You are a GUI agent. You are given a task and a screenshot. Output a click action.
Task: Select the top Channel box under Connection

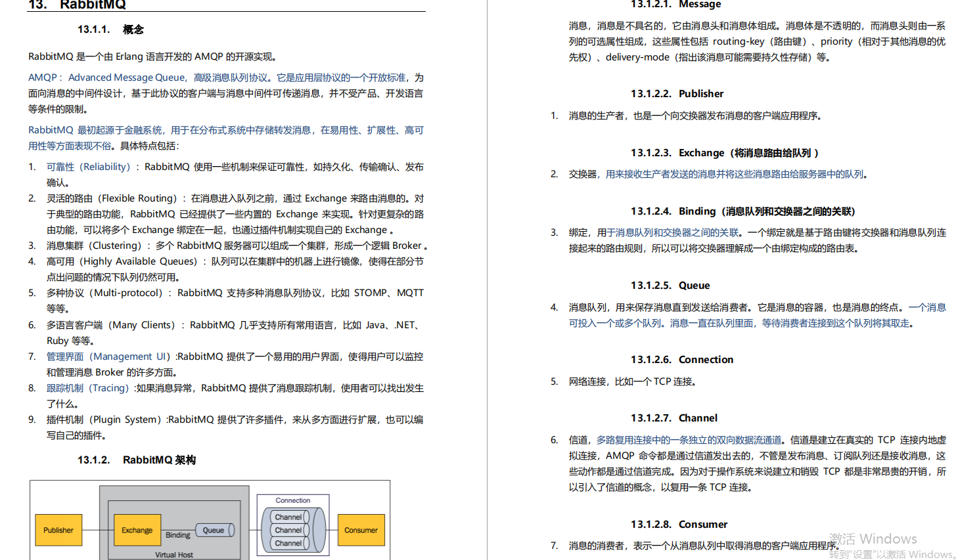point(289,517)
